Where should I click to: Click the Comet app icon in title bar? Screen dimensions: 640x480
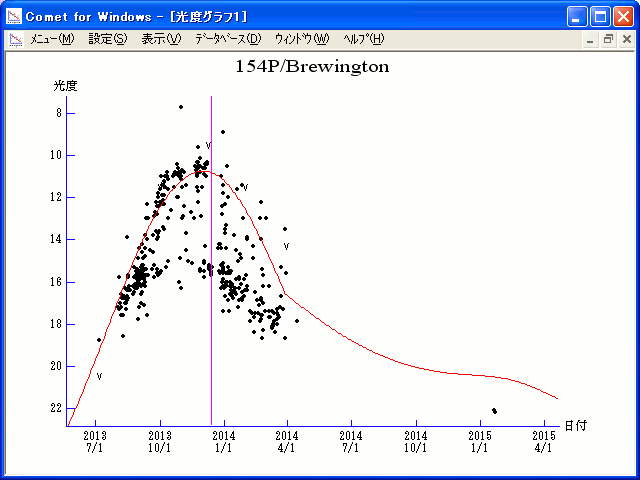(14, 16)
